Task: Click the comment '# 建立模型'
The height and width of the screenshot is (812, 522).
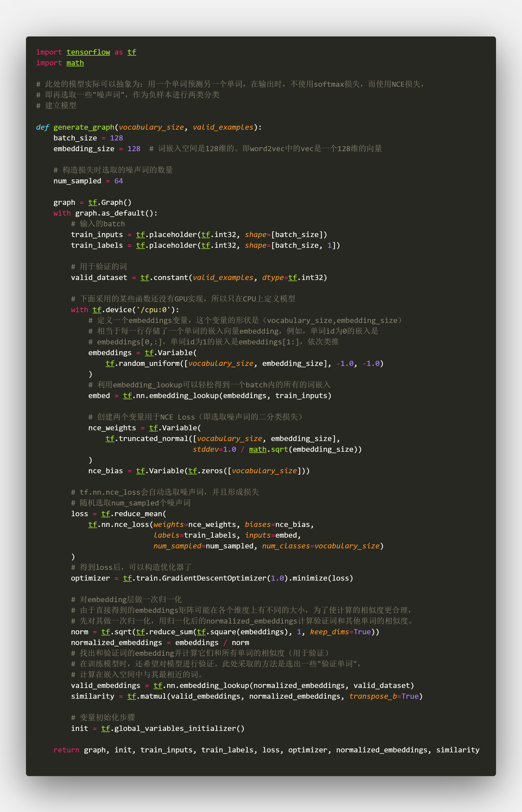Action: [56, 106]
